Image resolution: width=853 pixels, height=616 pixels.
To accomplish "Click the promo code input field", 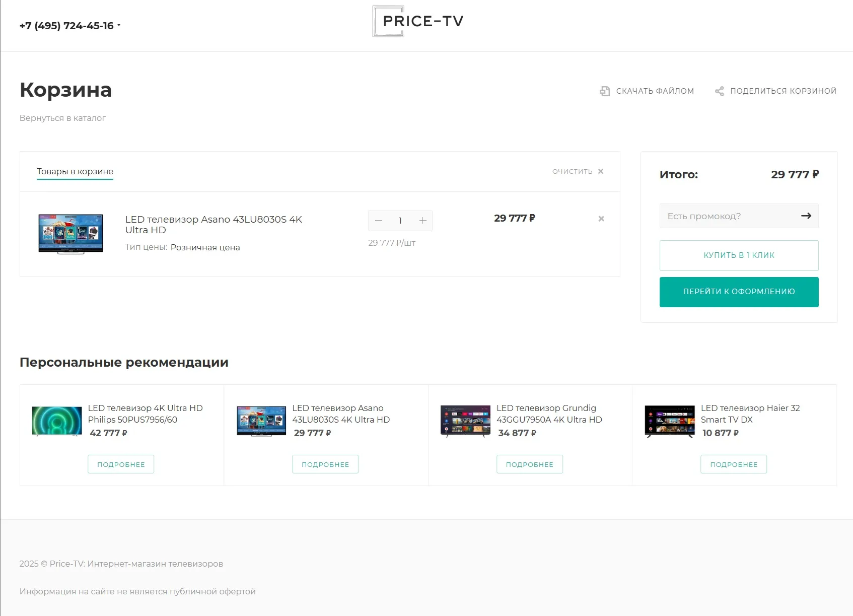I will point(728,216).
